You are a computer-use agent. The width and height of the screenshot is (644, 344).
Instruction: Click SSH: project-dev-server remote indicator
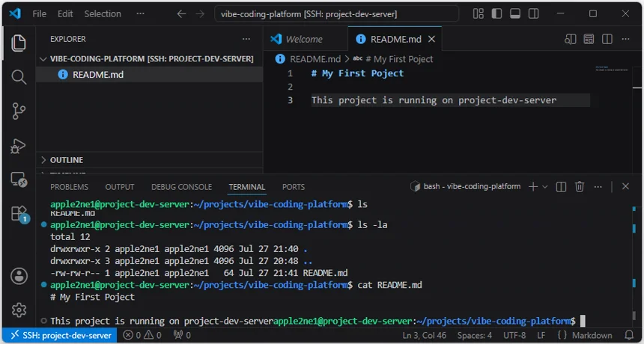[60, 335]
